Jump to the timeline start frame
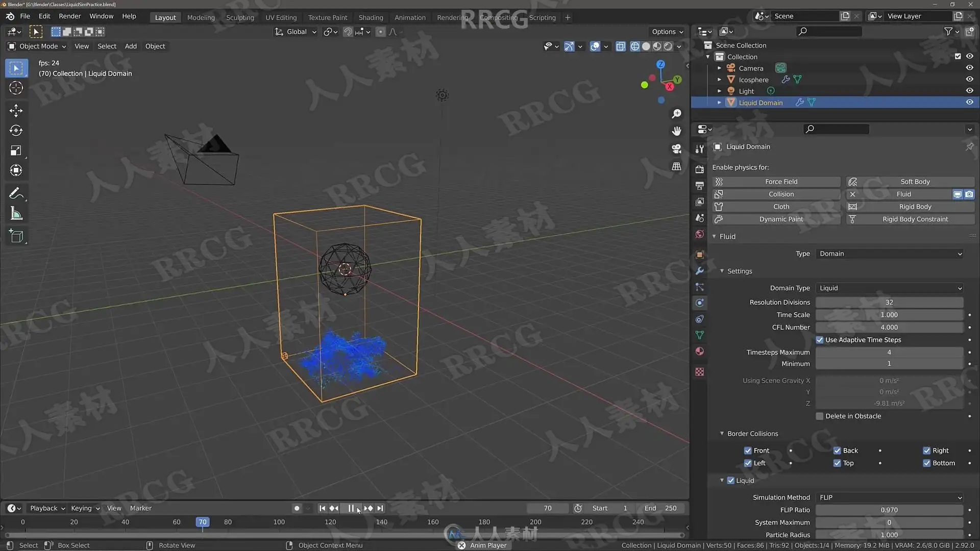Viewport: 980px width, 551px height. [x=322, y=508]
